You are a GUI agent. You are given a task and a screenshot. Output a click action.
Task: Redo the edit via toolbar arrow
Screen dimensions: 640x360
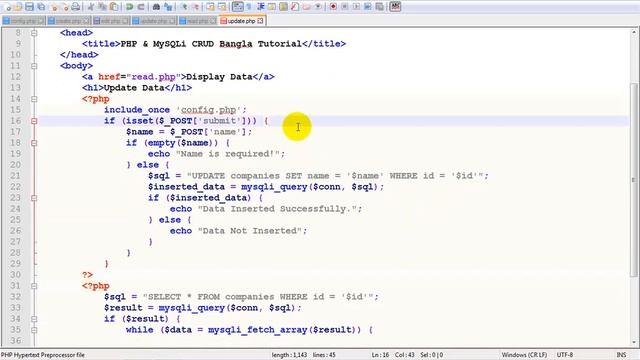[141, 7]
